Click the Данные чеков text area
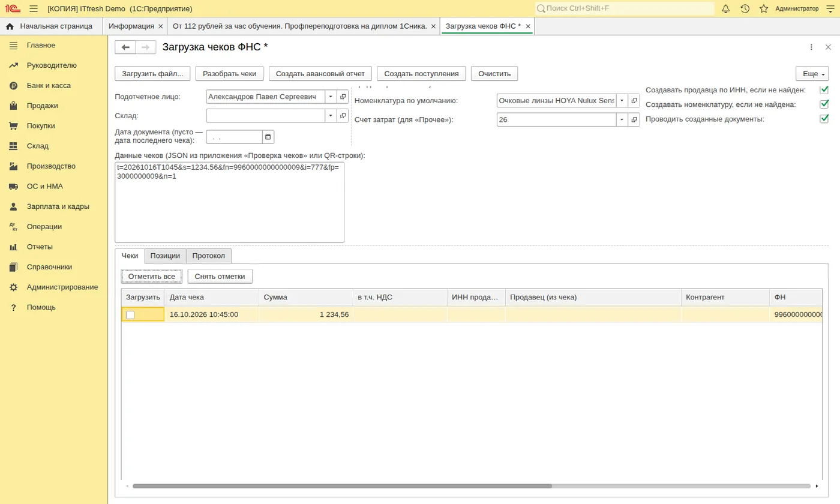Screen dimensions: 840x504 pos(230,202)
